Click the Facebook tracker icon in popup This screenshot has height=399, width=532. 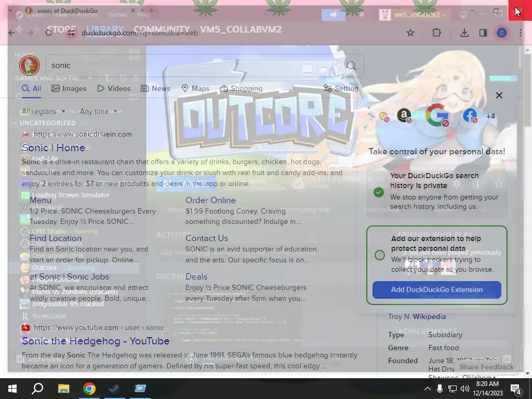click(x=470, y=116)
